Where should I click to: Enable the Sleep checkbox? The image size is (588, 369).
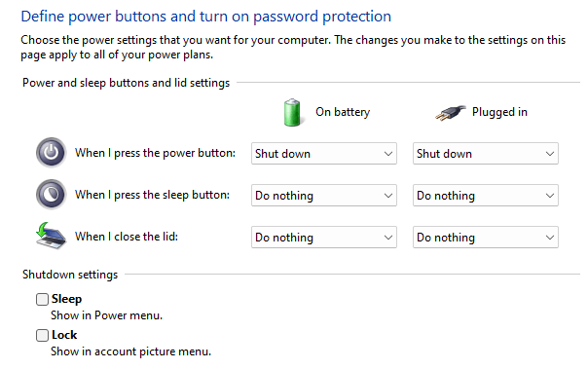43,299
